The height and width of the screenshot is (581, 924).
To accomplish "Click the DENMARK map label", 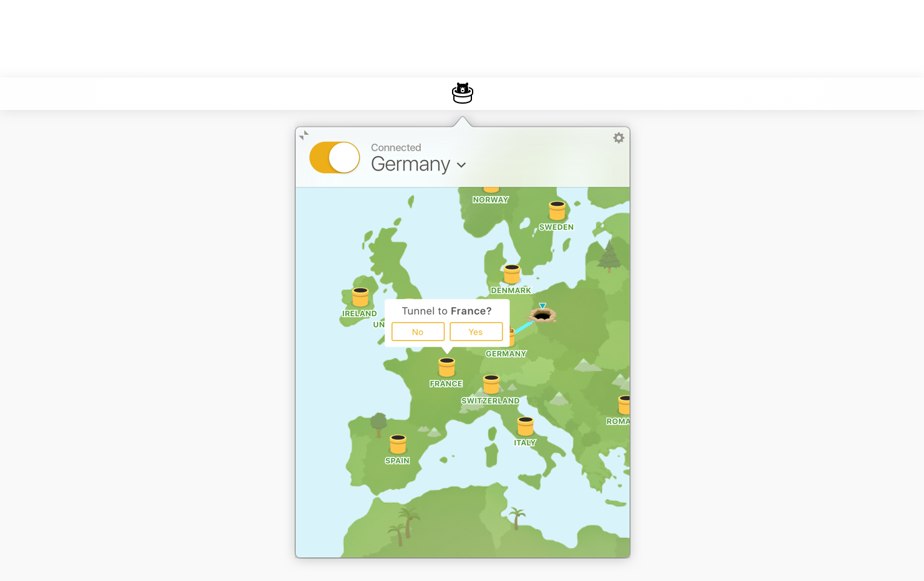I will click(511, 290).
